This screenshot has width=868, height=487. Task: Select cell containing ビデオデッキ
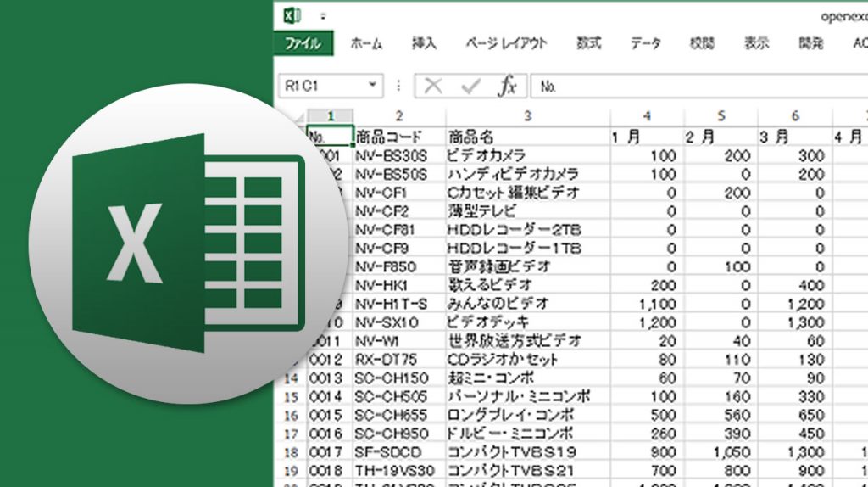point(526,322)
